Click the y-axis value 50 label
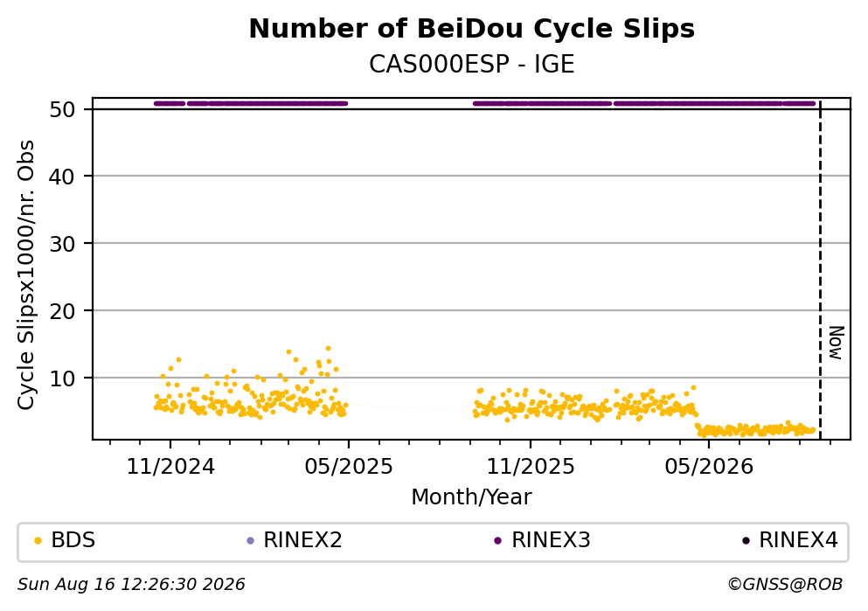This screenshot has width=868, height=611. [x=62, y=109]
